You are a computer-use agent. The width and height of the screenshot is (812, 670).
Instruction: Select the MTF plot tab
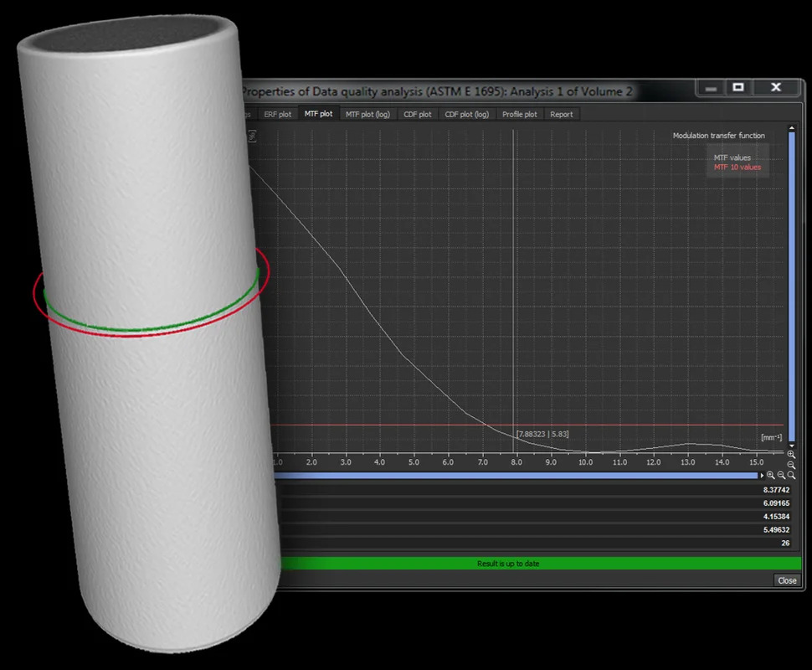[318, 113]
